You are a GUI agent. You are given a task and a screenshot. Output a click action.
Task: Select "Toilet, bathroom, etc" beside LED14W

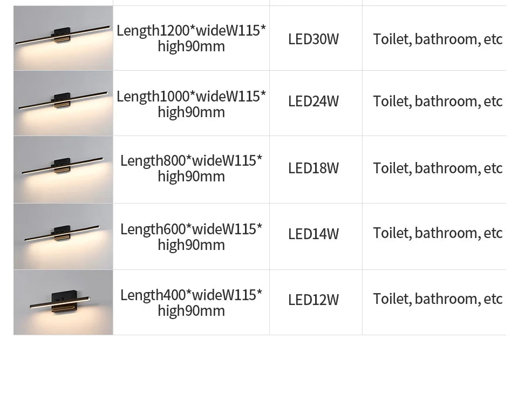pos(438,233)
